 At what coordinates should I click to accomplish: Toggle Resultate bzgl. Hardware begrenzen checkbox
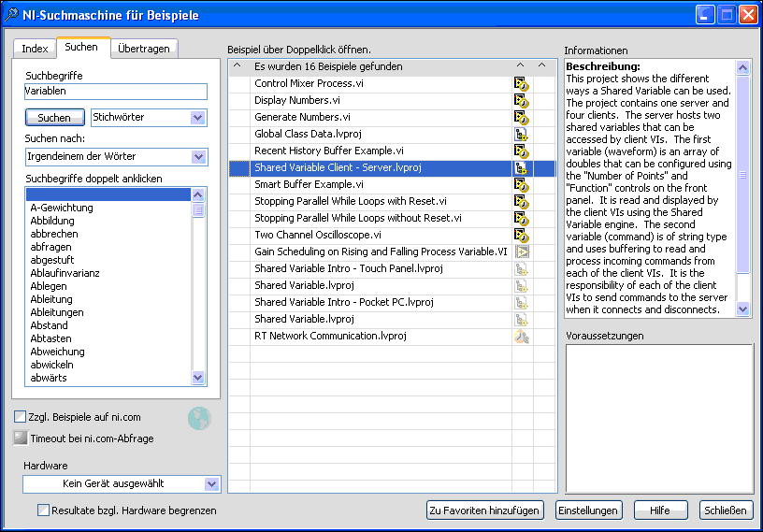(x=43, y=510)
